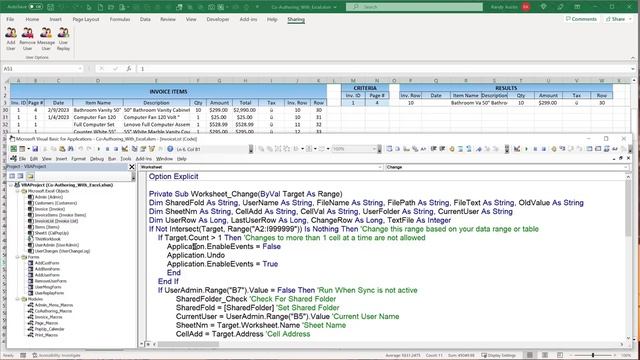Click the Excel Search box
The width and height of the screenshot is (640, 360).
click(414, 7)
